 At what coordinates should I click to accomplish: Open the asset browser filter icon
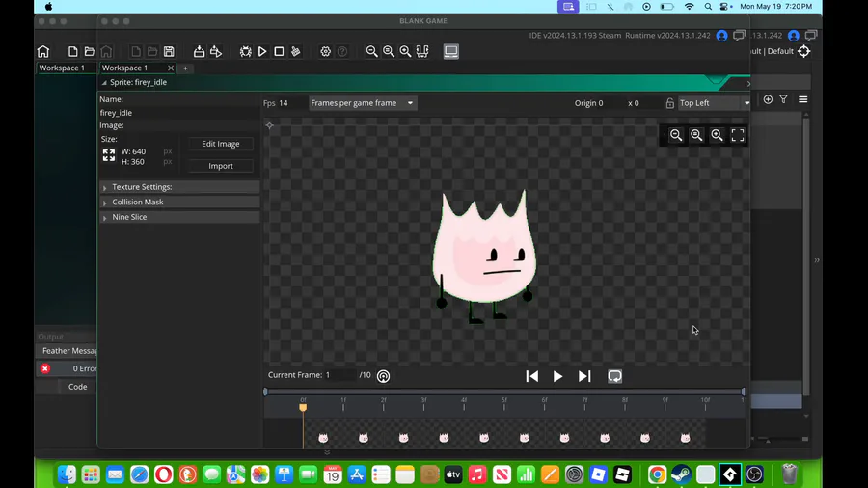click(x=783, y=99)
